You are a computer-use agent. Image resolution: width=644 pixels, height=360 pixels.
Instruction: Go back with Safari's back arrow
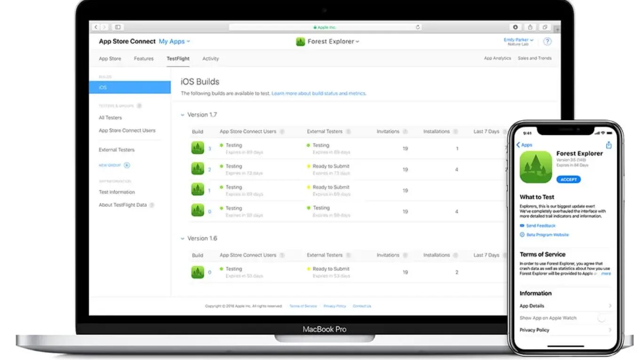pyautogui.click(x=96, y=27)
